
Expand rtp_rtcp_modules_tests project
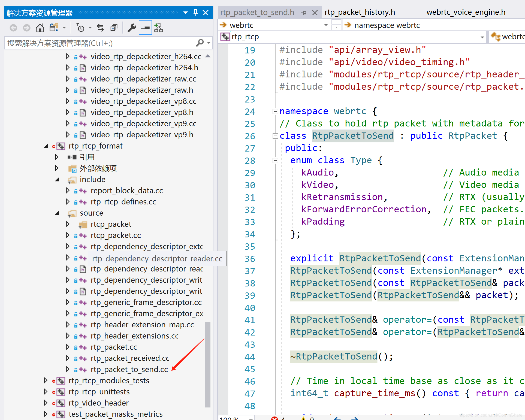coord(46,380)
